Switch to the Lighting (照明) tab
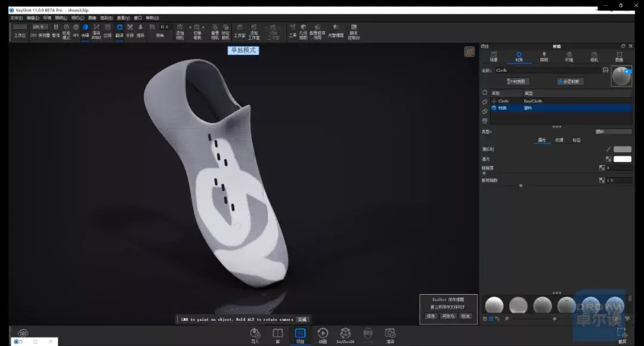 point(544,57)
